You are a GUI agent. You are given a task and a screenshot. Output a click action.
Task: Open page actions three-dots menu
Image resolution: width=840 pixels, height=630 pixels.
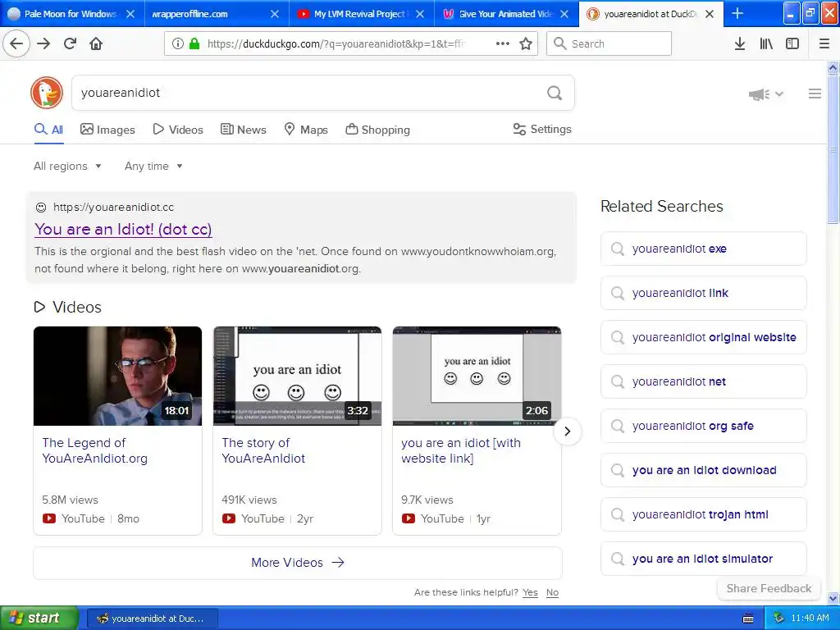pos(503,43)
